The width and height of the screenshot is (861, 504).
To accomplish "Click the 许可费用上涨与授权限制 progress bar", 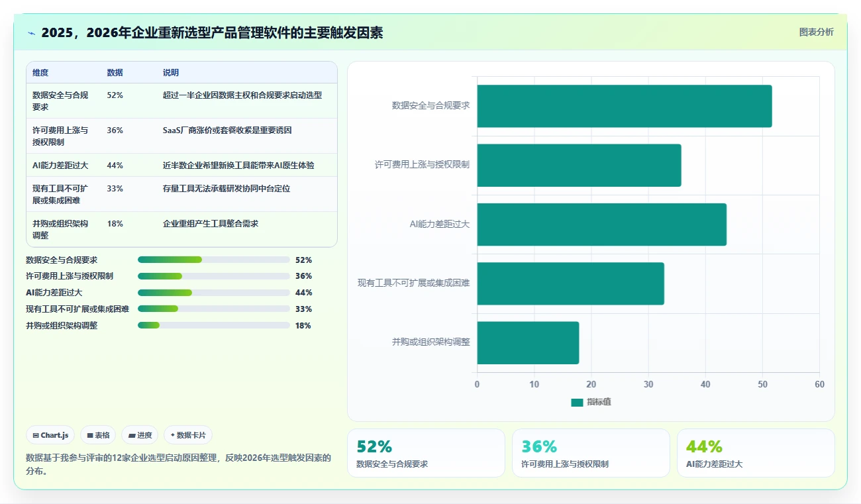I will click(214, 276).
